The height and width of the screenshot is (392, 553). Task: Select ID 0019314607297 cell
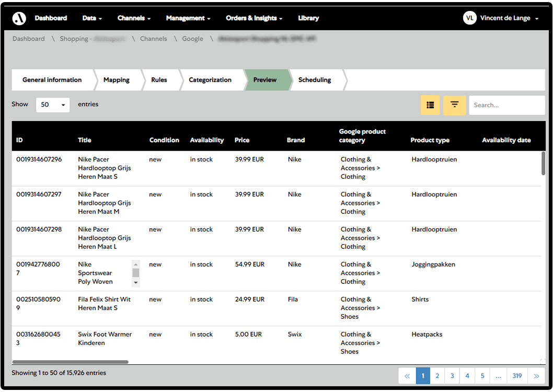pos(39,194)
